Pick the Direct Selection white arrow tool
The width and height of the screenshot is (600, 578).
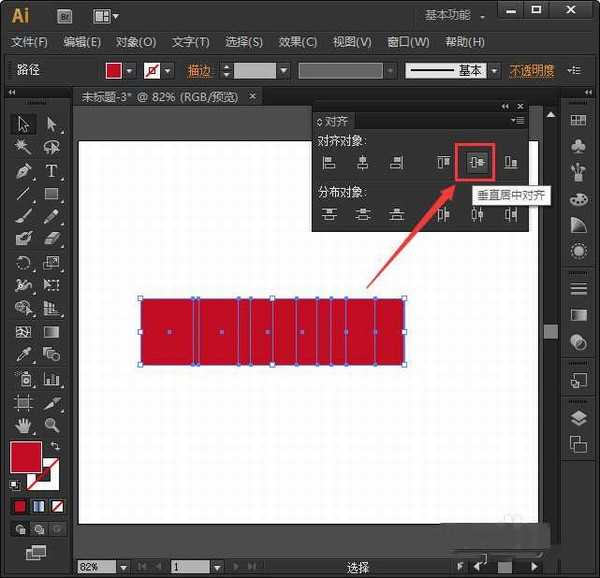click(x=51, y=124)
